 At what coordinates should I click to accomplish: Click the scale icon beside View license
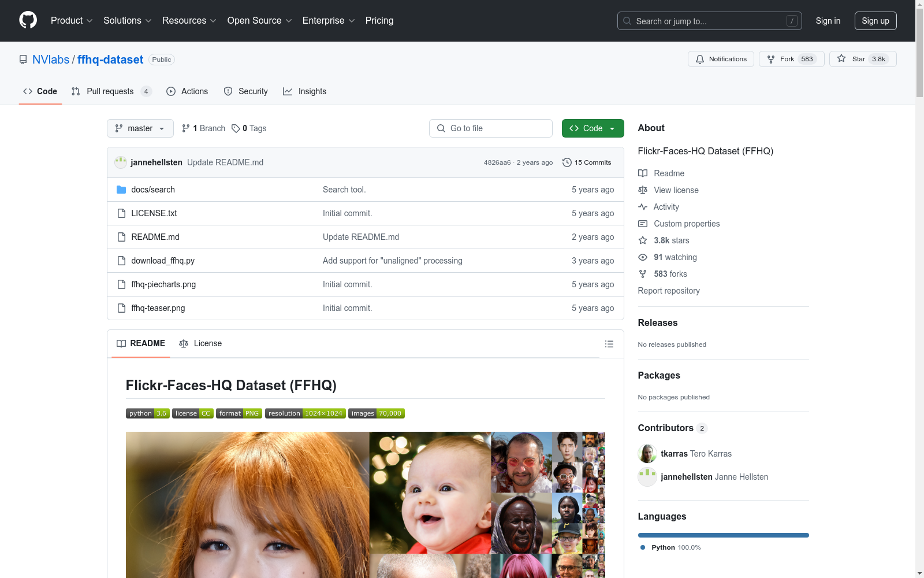(643, 190)
